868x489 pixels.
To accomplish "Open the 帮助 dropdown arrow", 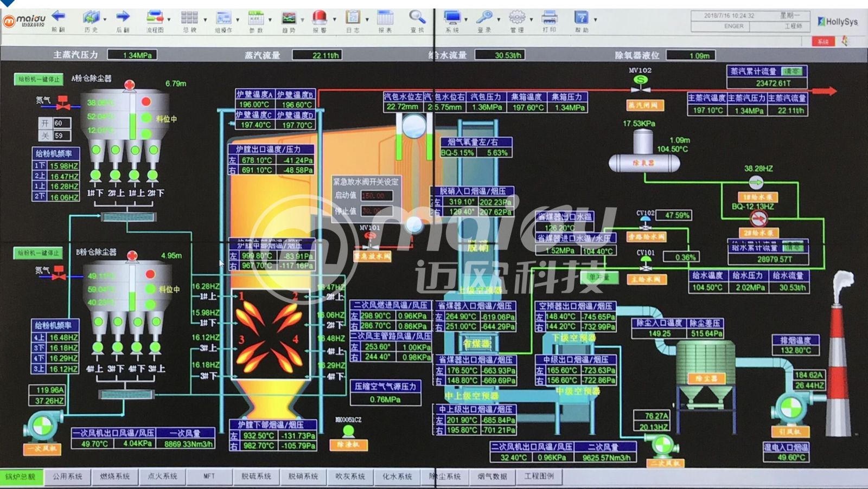I will point(595,20).
